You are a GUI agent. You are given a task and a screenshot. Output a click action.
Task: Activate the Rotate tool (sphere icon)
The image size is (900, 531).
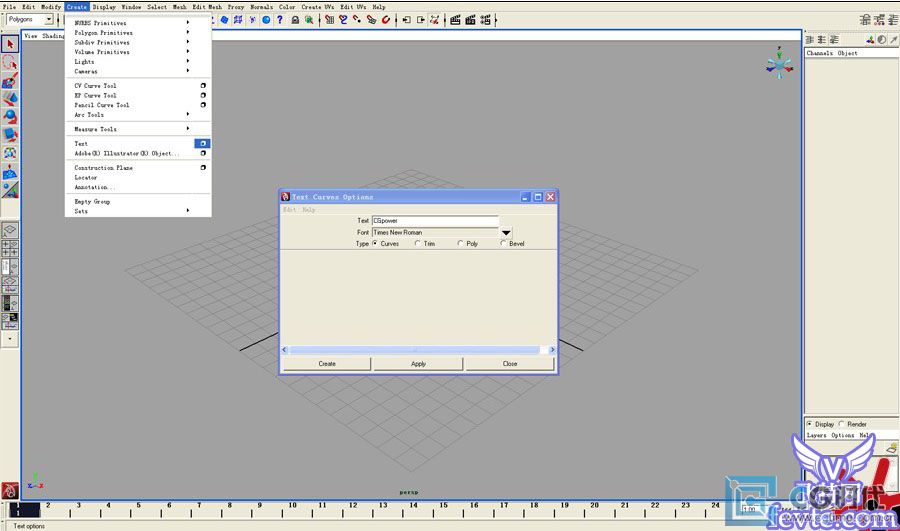[x=10, y=117]
